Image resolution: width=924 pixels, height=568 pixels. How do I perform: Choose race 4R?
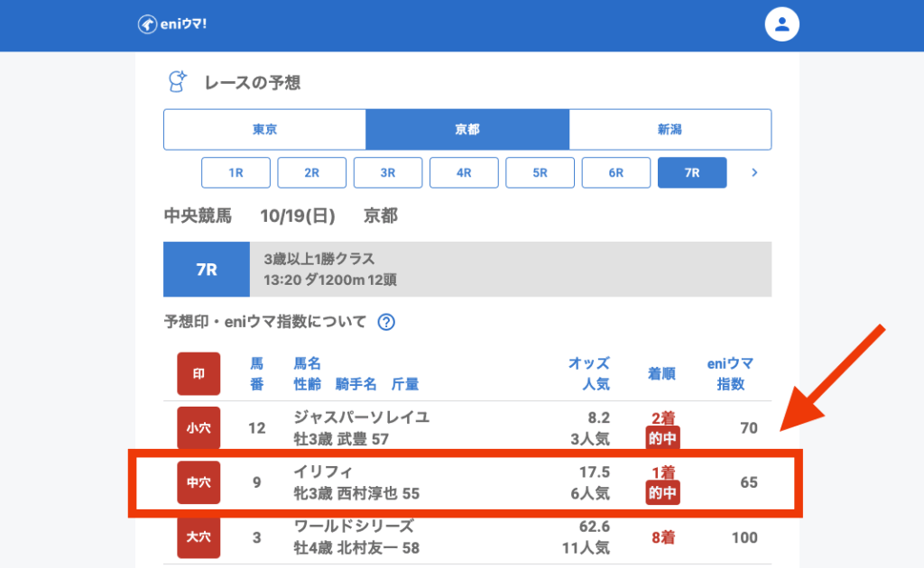(x=464, y=172)
